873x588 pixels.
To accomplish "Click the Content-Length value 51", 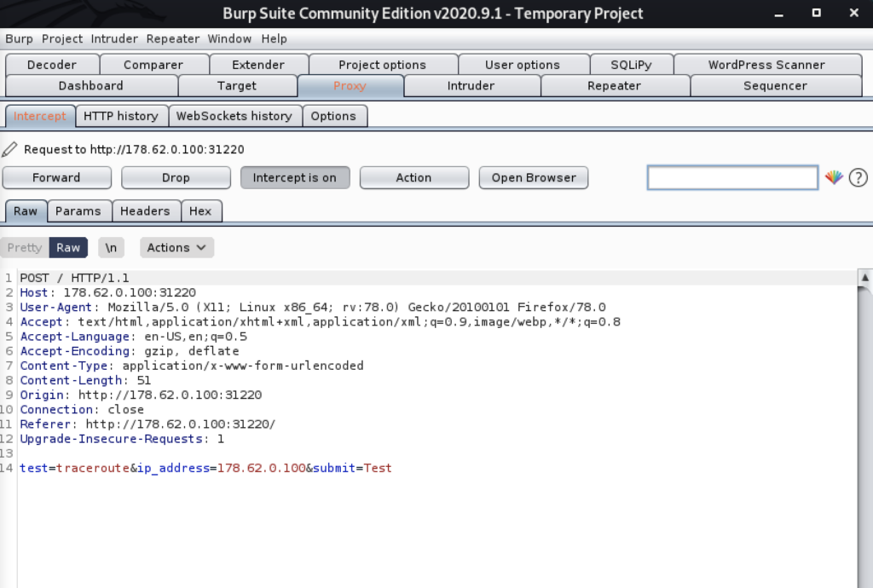I will click(143, 380).
